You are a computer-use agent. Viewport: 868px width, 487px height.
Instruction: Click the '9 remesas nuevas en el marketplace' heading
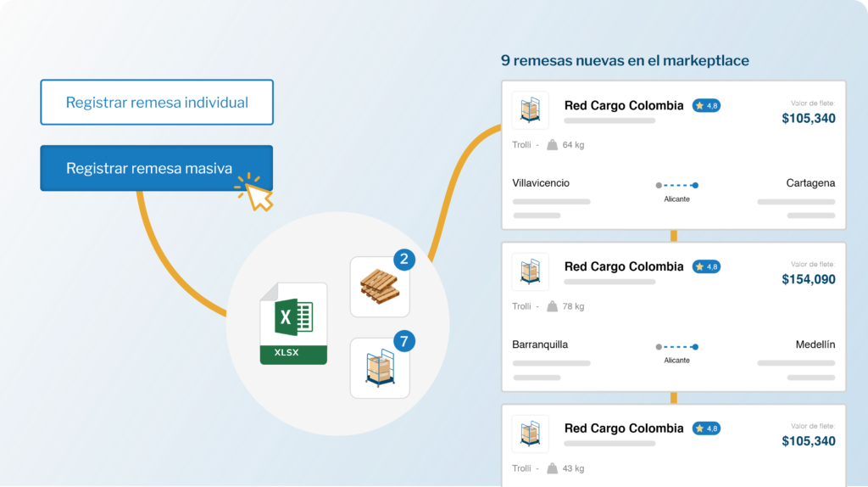[625, 61]
